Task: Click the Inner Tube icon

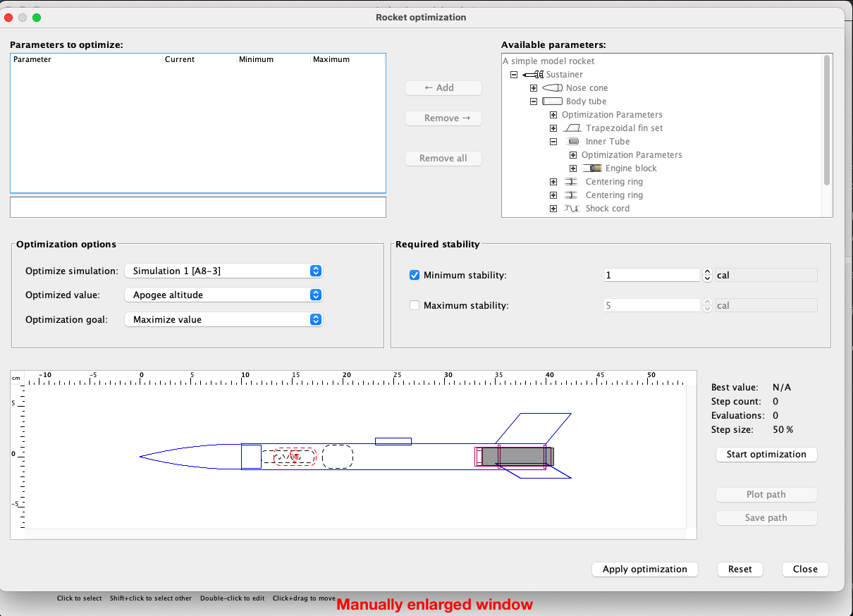Action: pos(572,141)
